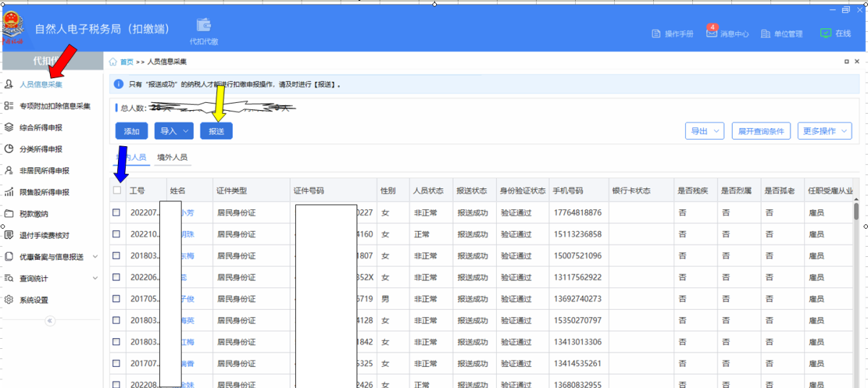Open the 代扣代缴 wallet icon
The width and height of the screenshot is (868, 388).
204,25
